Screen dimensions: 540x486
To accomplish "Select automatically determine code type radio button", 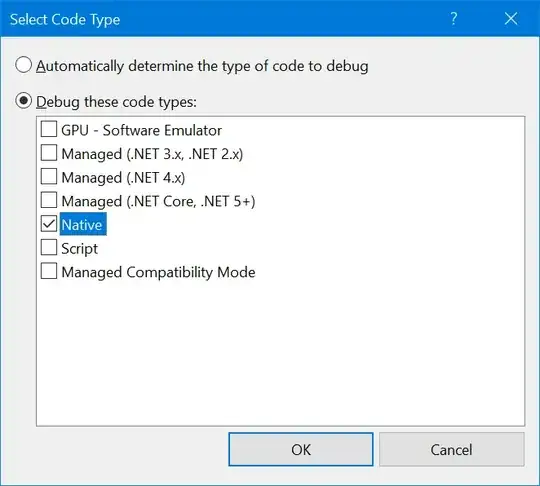I will 23,65.
